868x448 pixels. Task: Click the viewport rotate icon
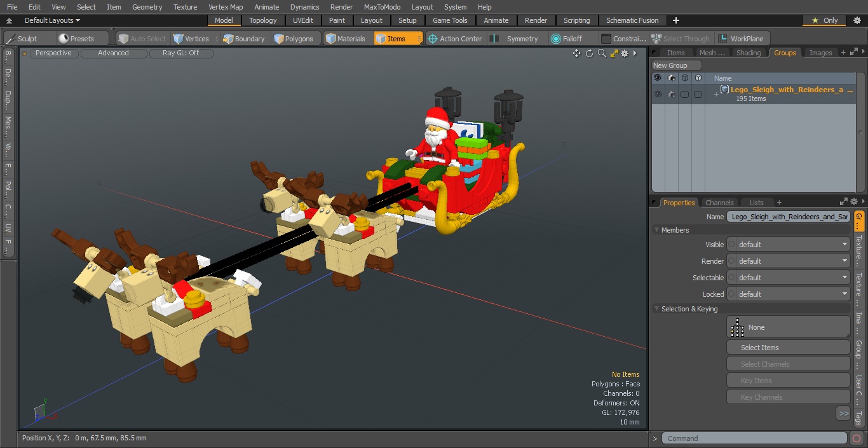589,53
